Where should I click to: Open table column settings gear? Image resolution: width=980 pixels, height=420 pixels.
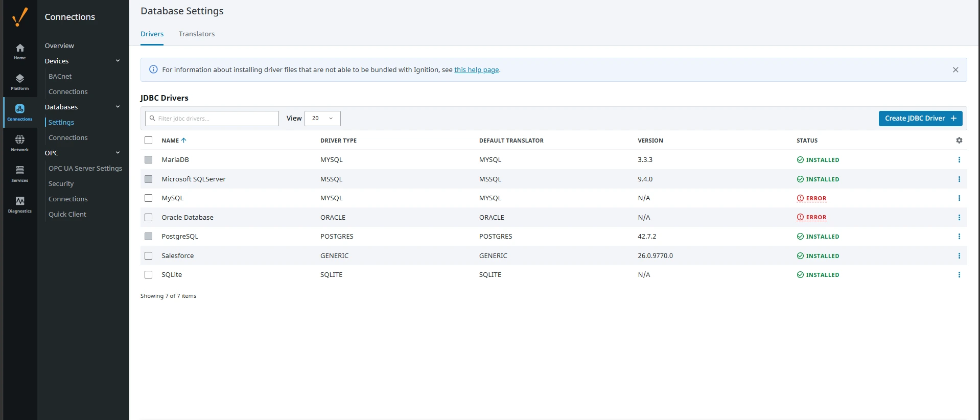point(959,141)
